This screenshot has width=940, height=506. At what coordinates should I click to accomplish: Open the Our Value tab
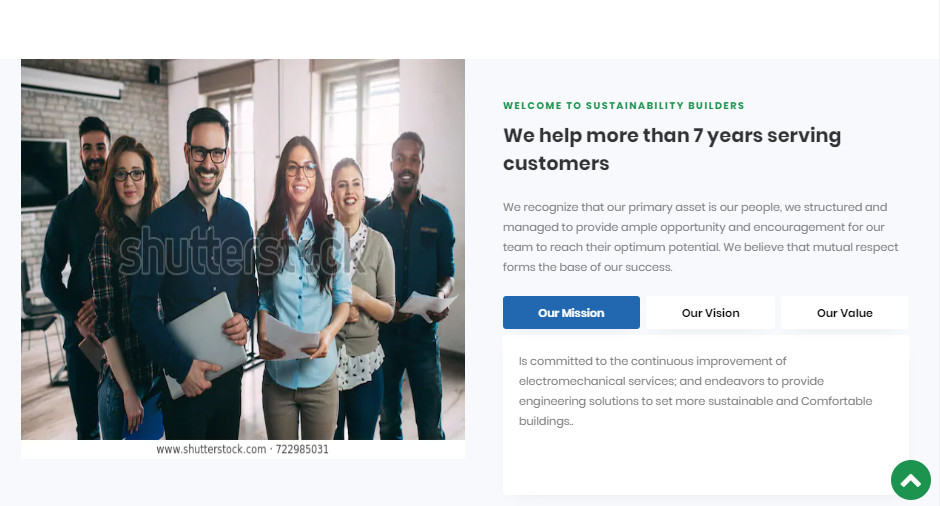point(844,312)
